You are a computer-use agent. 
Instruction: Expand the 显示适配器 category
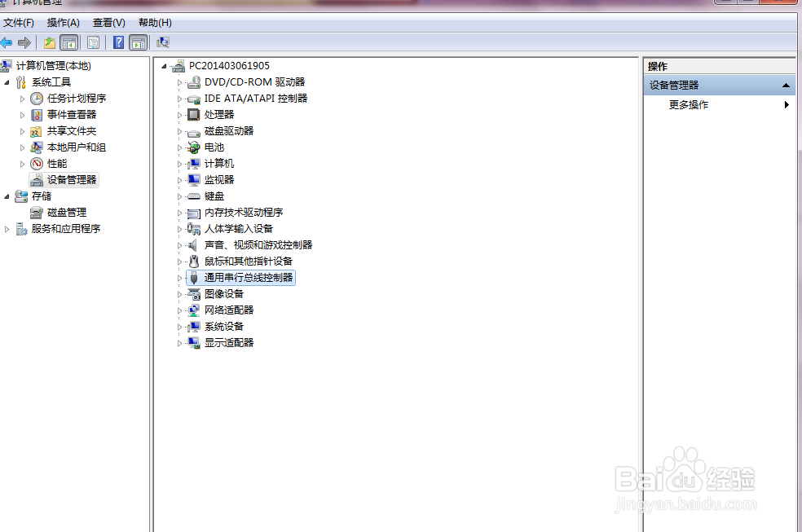[x=179, y=344]
